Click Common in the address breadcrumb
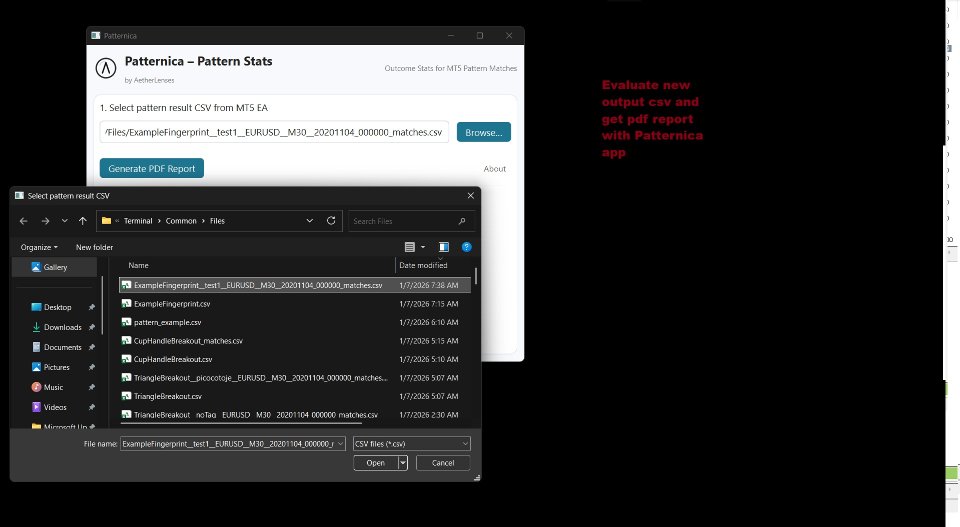The width and height of the screenshot is (960, 527). tap(181, 221)
